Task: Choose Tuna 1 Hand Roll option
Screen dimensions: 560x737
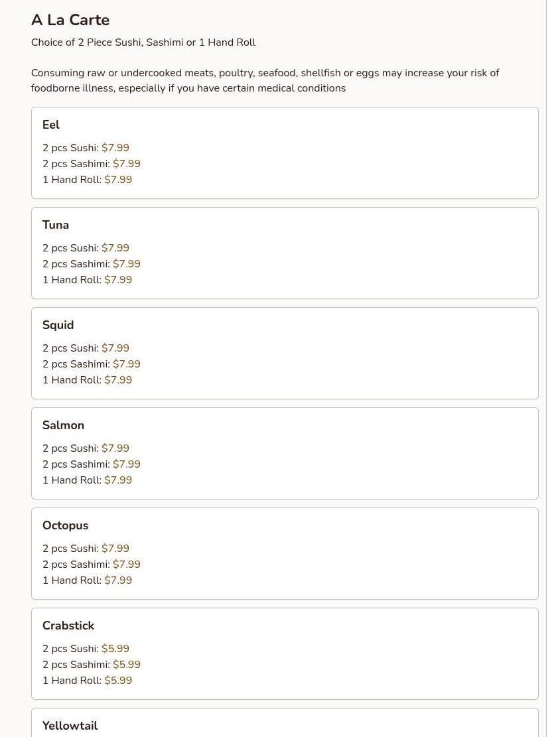Action: pyautogui.click(x=87, y=280)
